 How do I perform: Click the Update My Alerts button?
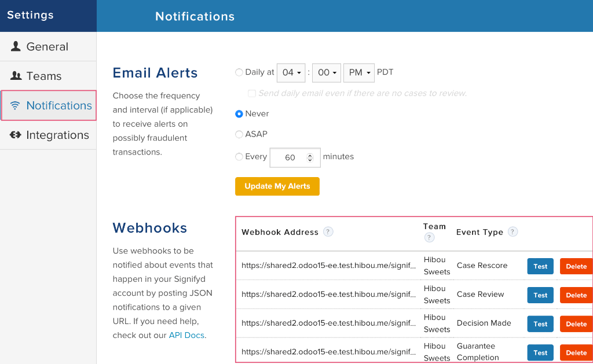tap(277, 186)
